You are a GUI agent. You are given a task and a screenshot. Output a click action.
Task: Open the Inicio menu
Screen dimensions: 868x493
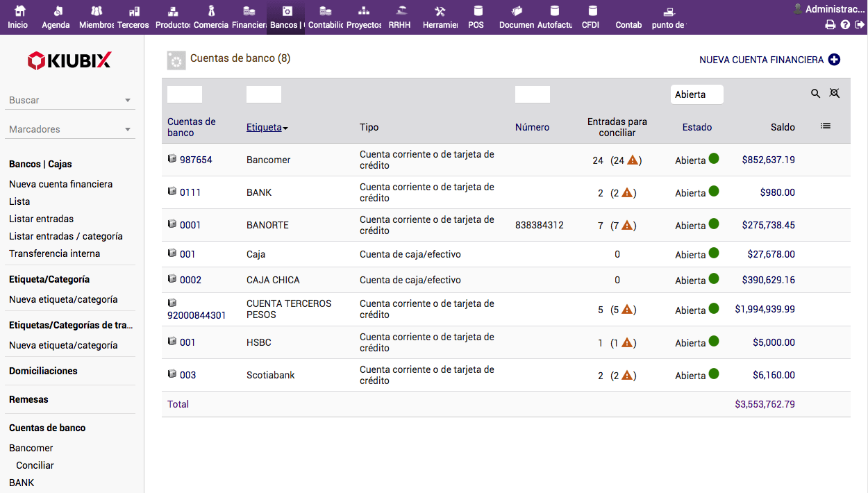coord(18,17)
